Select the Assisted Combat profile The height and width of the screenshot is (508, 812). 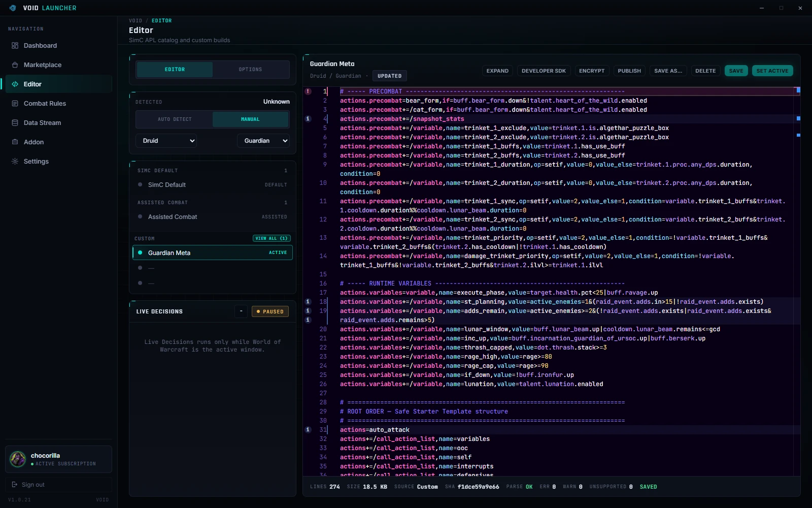coord(213,217)
